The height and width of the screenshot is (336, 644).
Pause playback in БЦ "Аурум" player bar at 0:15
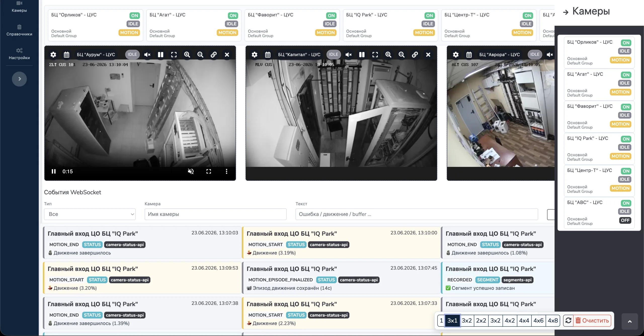54,171
